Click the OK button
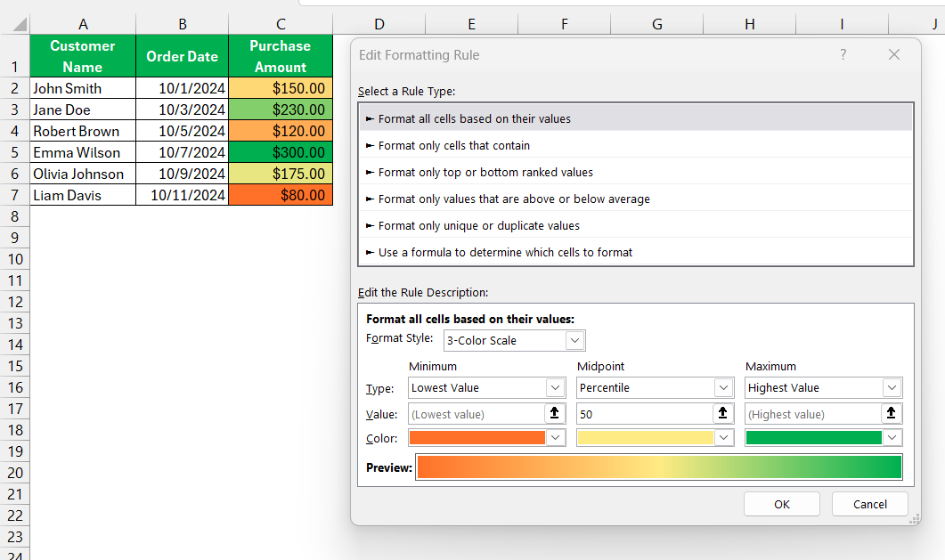This screenshot has width=945, height=560. [782, 504]
